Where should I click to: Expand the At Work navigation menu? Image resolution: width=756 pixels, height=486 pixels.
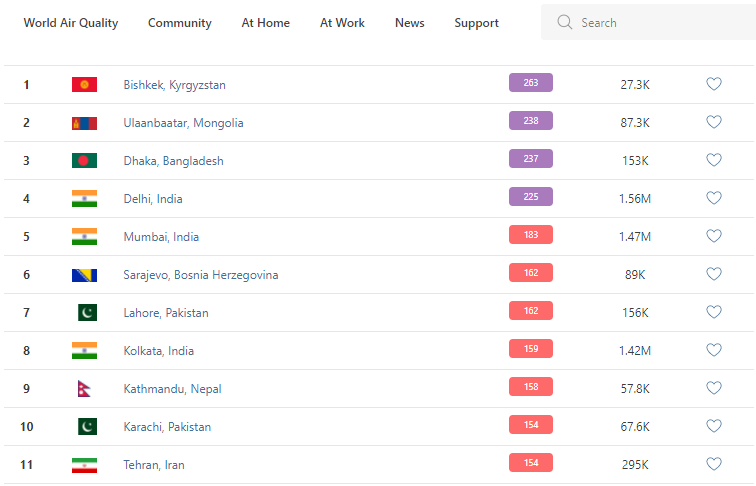[x=342, y=23]
